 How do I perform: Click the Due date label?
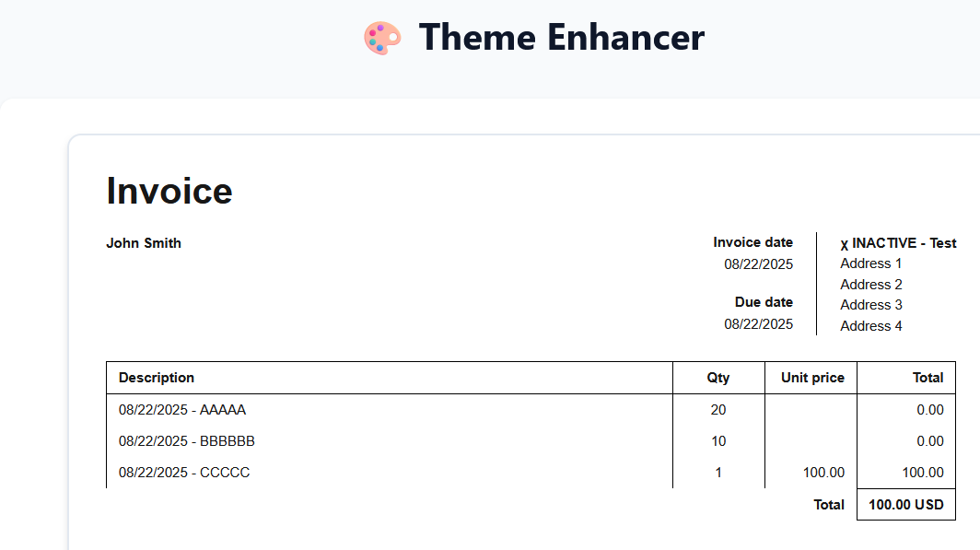coord(764,302)
